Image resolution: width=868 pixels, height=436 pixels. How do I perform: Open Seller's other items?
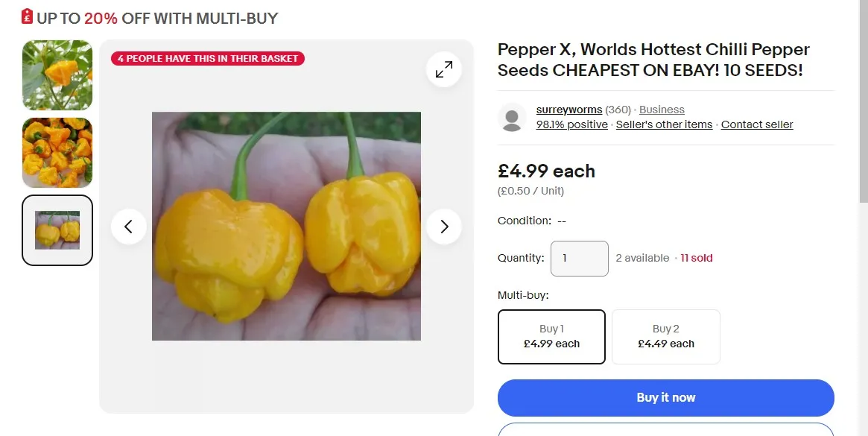pyautogui.click(x=664, y=124)
